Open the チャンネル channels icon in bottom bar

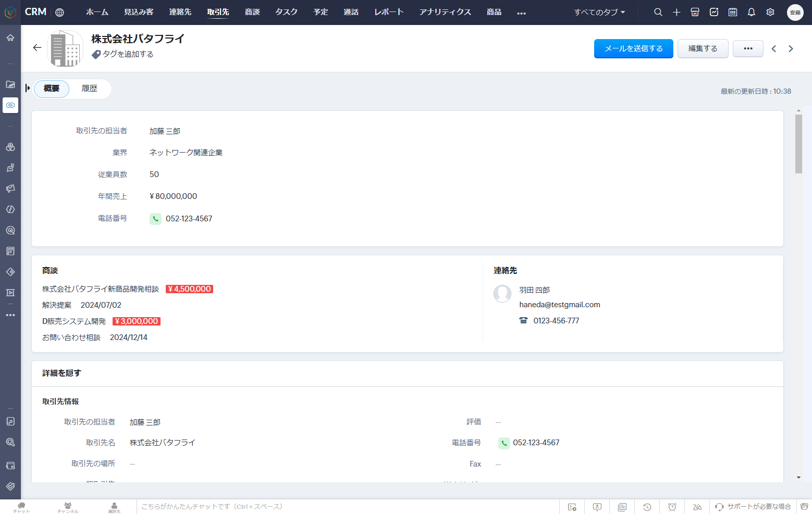pos(68,507)
